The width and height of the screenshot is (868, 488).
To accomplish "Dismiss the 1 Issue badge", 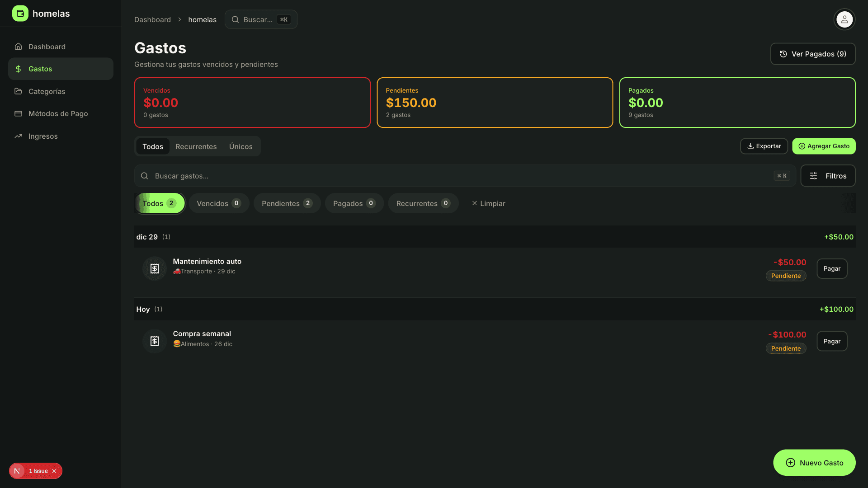I will point(54,471).
